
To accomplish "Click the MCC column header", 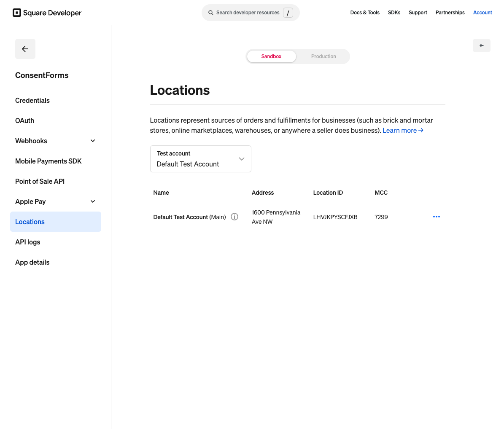I will (x=381, y=193).
